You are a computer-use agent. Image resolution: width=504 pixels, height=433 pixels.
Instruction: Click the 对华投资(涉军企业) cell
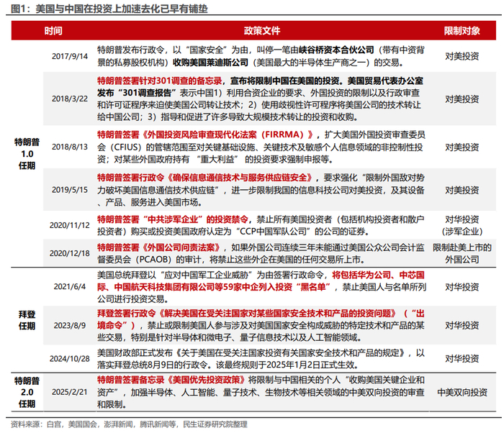coord(462,226)
